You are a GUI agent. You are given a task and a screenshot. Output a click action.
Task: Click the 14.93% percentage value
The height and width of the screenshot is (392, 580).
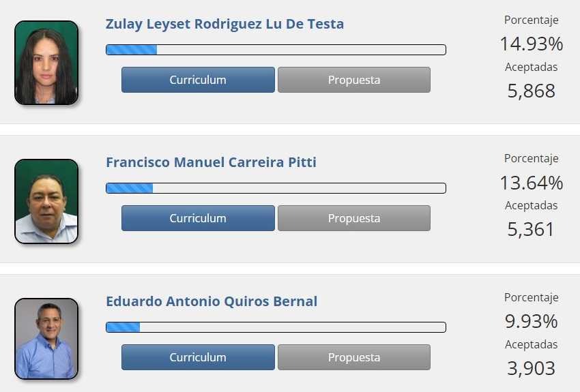coord(532,44)
